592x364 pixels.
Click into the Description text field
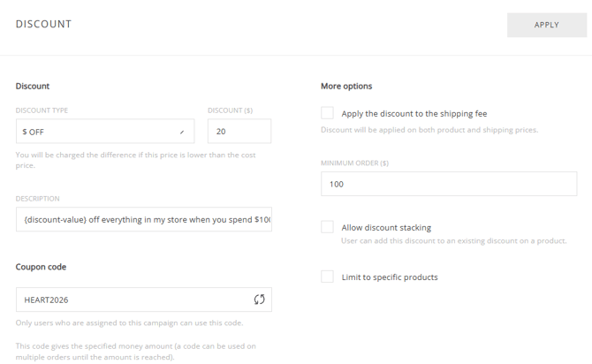click(x=143, y=219)
